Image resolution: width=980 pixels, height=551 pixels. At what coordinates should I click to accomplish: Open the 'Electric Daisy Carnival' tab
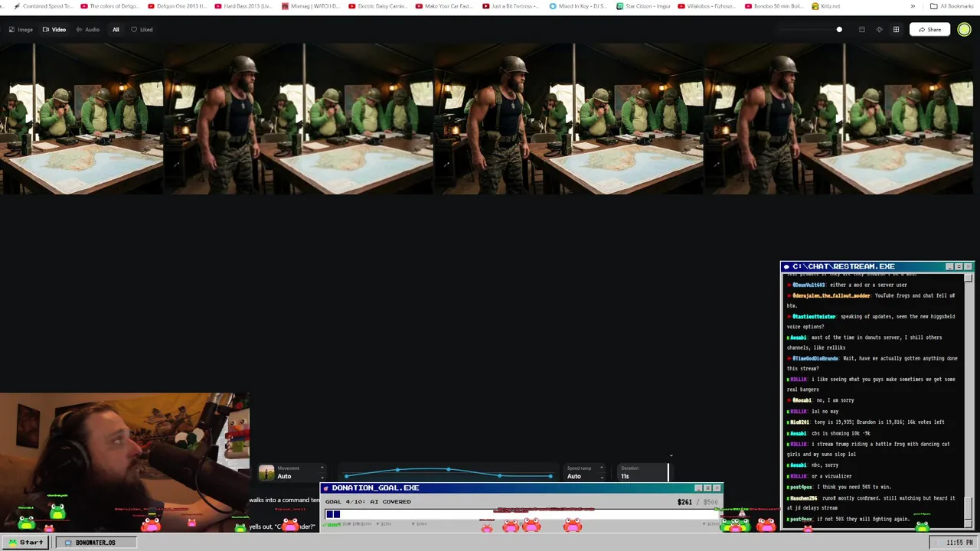click(x=378, y=6)
